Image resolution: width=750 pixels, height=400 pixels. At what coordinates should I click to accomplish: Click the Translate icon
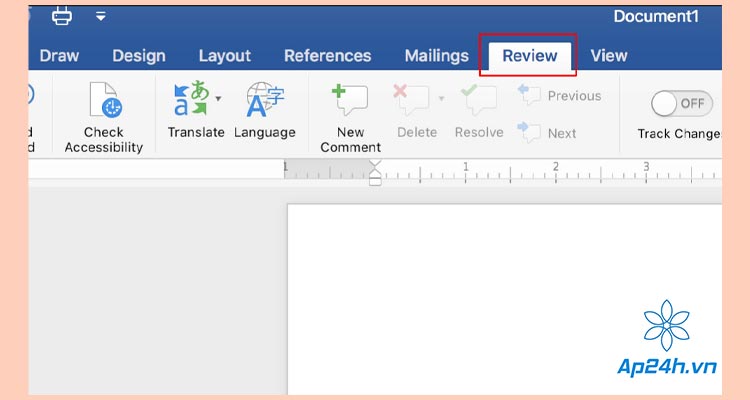pyautogui.click(x=191, y=99)
